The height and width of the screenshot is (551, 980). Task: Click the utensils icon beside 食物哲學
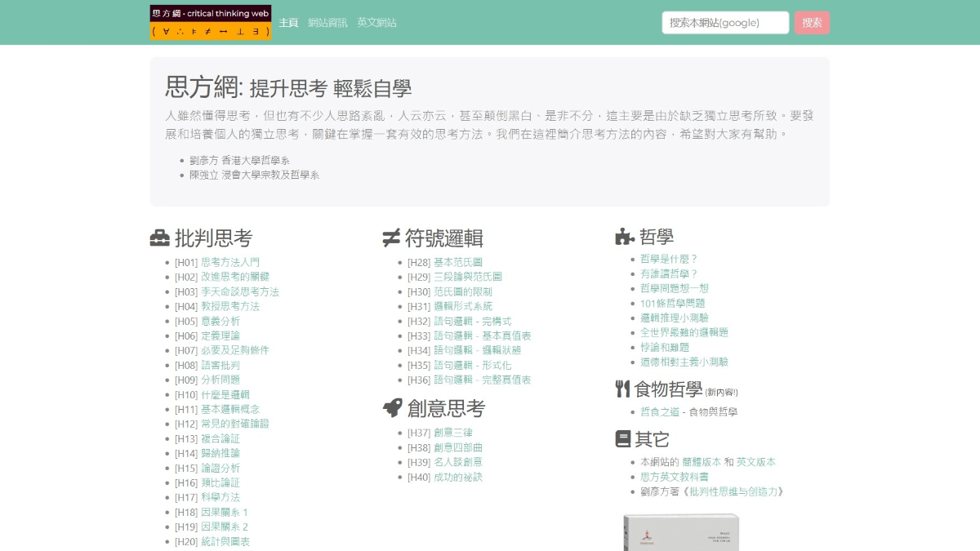622,389
